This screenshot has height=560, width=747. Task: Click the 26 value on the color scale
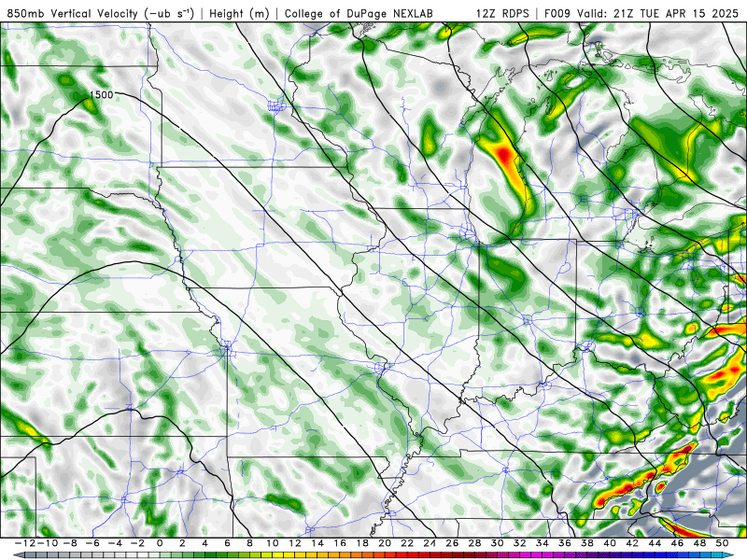coord(452,543)
